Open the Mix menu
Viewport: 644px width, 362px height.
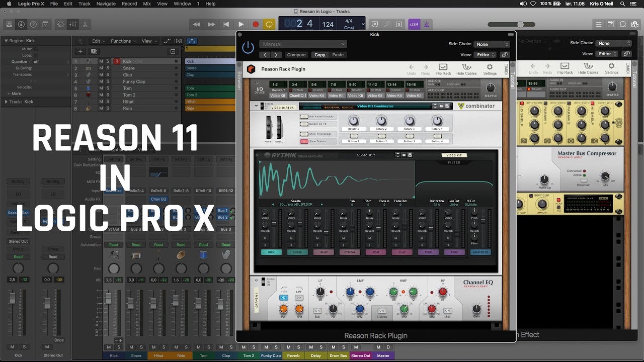point(147,4)
